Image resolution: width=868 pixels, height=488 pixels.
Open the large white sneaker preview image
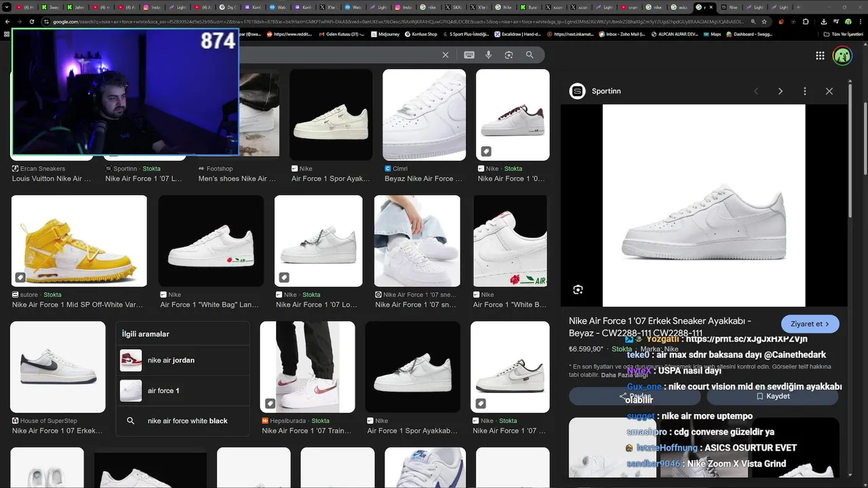tap(704, 205)
